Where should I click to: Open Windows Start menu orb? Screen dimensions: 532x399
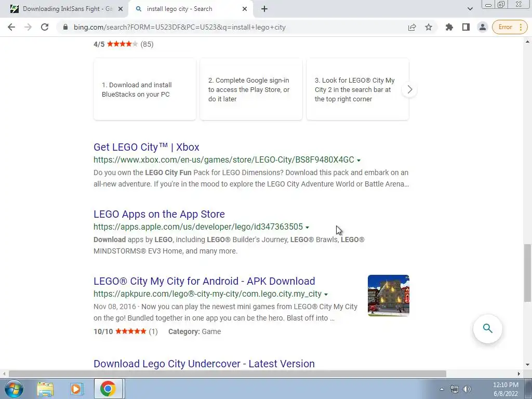[x=14, y=389]
